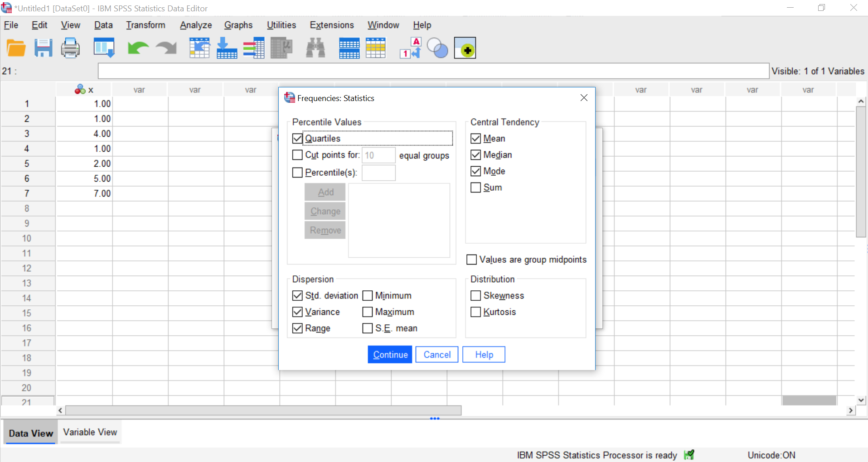Click the Value labels toolbar icon
Screen dimensions: 868x462
(x=411, y=48)
